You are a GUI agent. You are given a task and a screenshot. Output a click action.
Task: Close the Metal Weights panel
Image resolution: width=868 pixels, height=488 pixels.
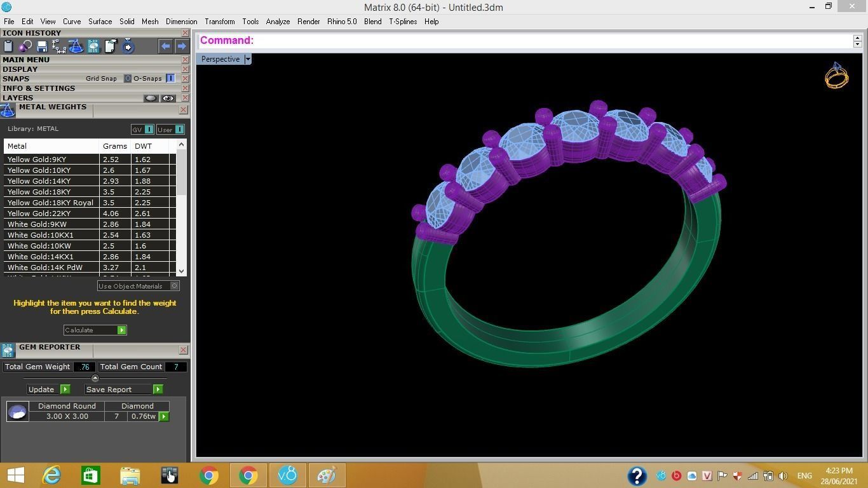click(x=183, y=110)
